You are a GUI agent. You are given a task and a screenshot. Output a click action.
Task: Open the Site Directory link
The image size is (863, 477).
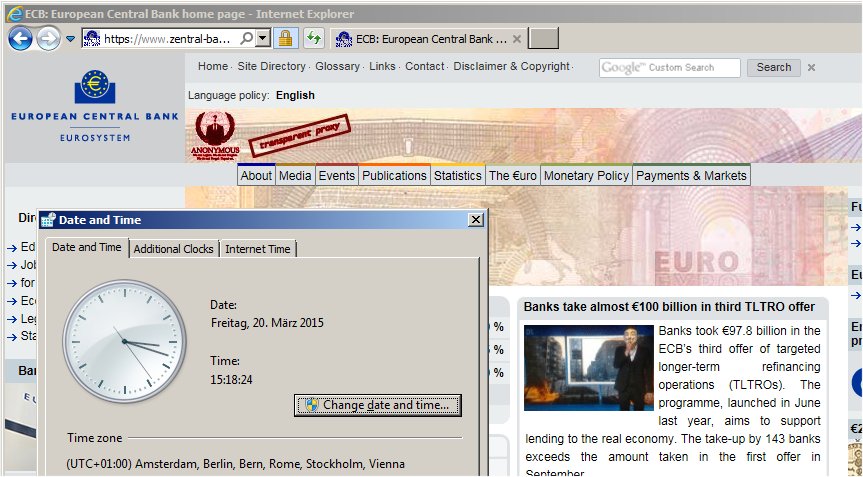[271, 66]
